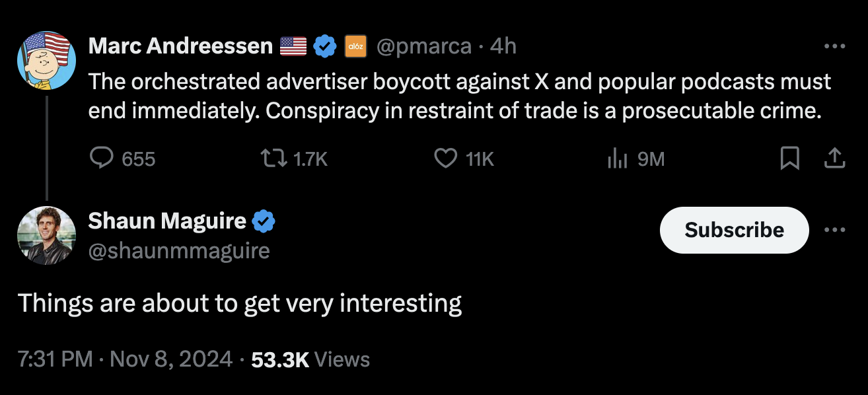Open Marc Andreessen's profile avatar
This screenshot has width=868, height=395.
(x=46, y=60)
